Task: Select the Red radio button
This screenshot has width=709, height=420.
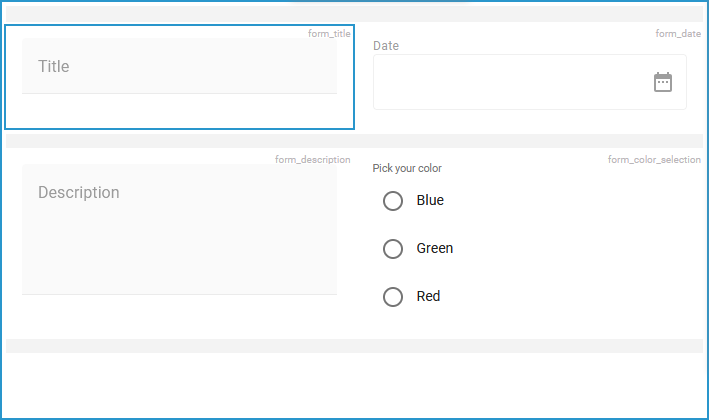Action: (393, 297)
